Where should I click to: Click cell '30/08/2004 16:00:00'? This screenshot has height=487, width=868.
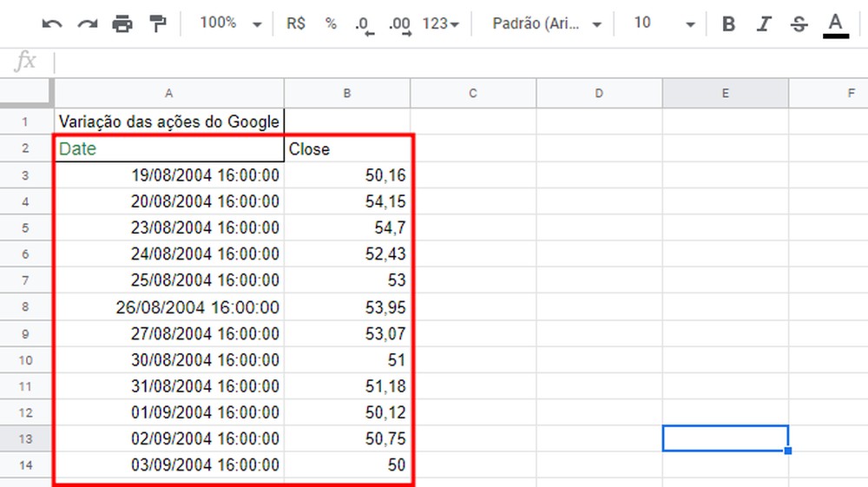coord(169,359)
